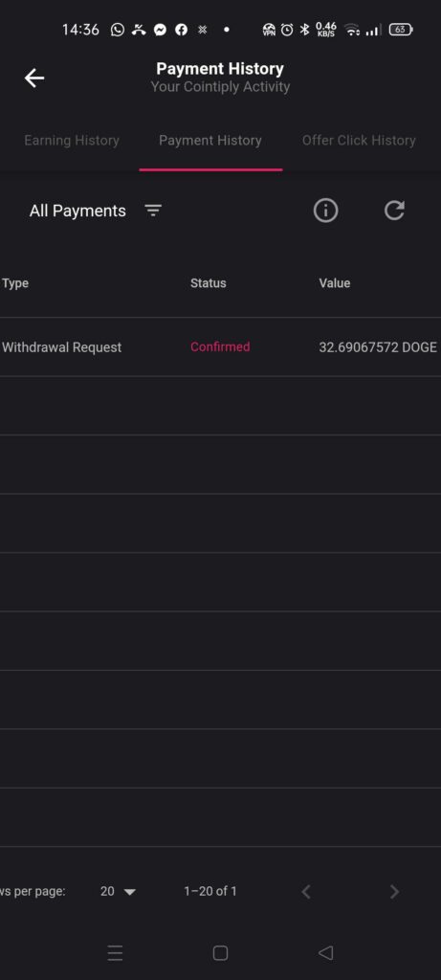The image size is (441, 980).
Task: Select the Payment History tab
Action: click(210, 140)
